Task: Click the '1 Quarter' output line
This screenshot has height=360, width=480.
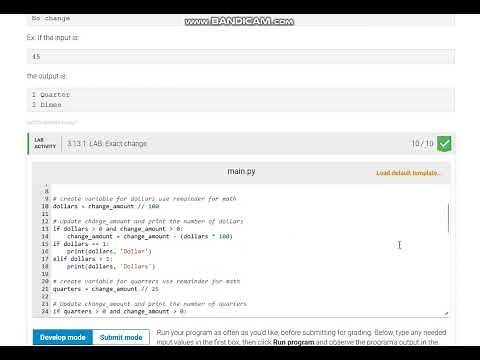Action: (x=51, y=95)
